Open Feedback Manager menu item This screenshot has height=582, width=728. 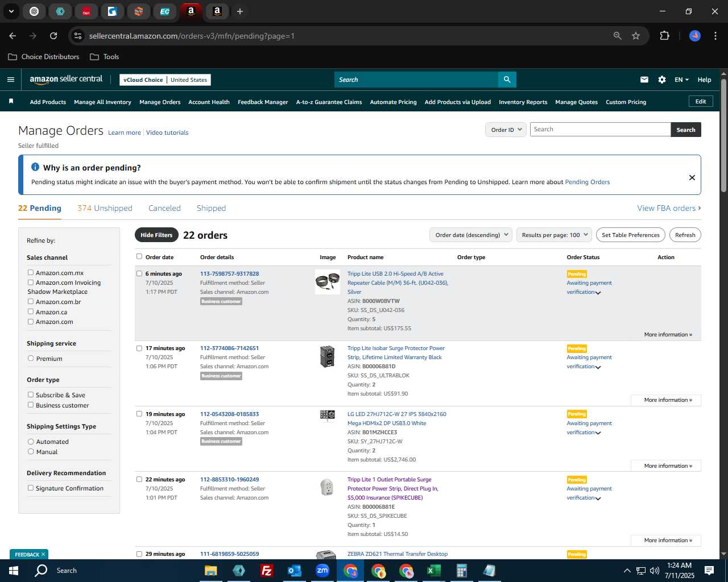click(263, 102)
